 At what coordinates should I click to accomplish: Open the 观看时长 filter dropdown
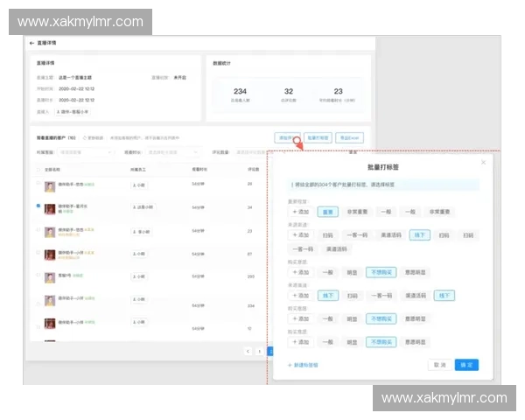coord(172,152)
